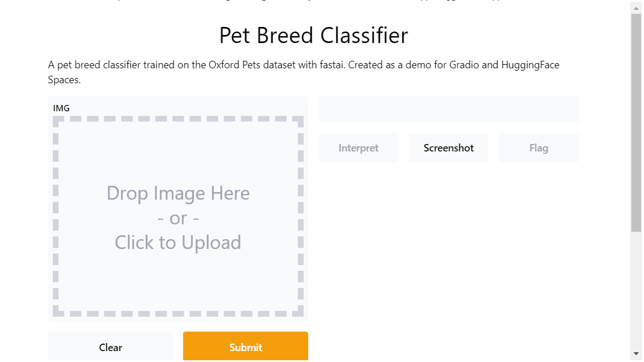Click the scrollbar down arrow
This screenshot has height=362, width=644.
pos(636,353)
